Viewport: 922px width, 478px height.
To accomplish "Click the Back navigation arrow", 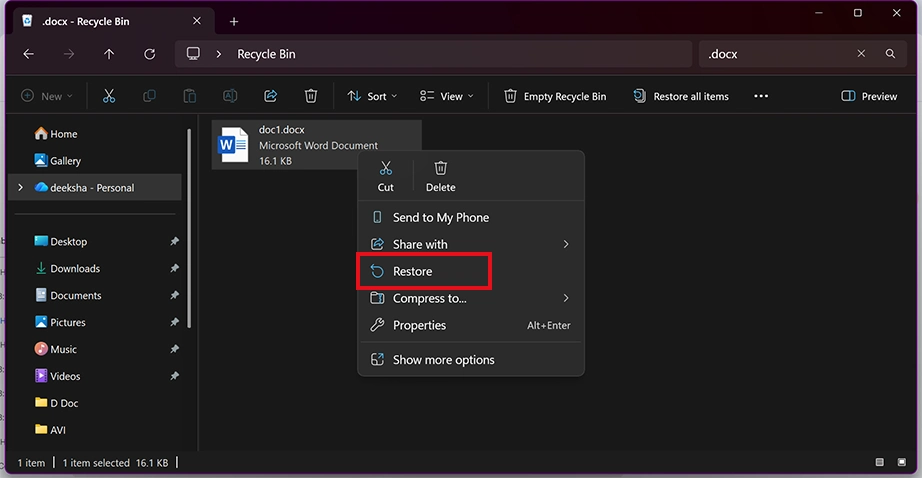I will pyautogui.click(x=28, y=54).
